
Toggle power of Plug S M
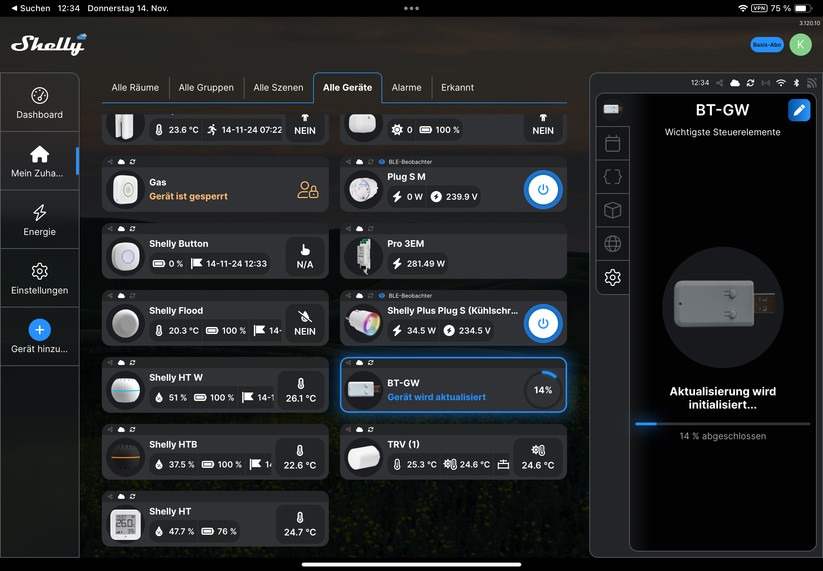pyautogui.click(x=543, y=189)
